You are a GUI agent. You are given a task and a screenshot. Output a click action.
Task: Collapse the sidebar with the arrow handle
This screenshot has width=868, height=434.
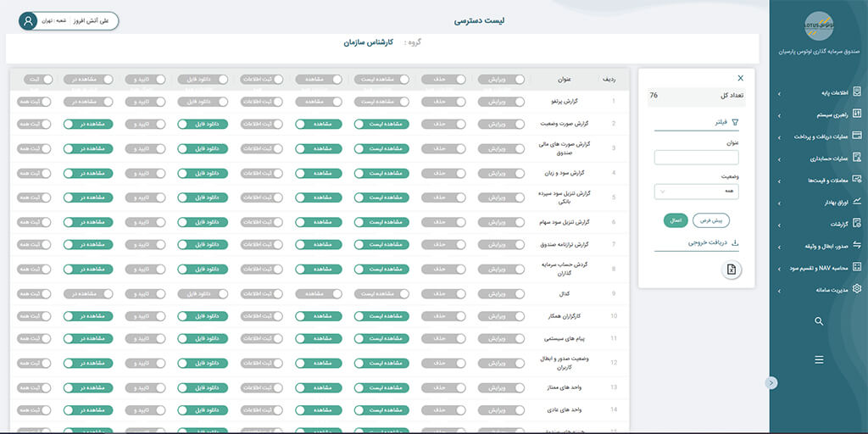click(x=771, y=382)
